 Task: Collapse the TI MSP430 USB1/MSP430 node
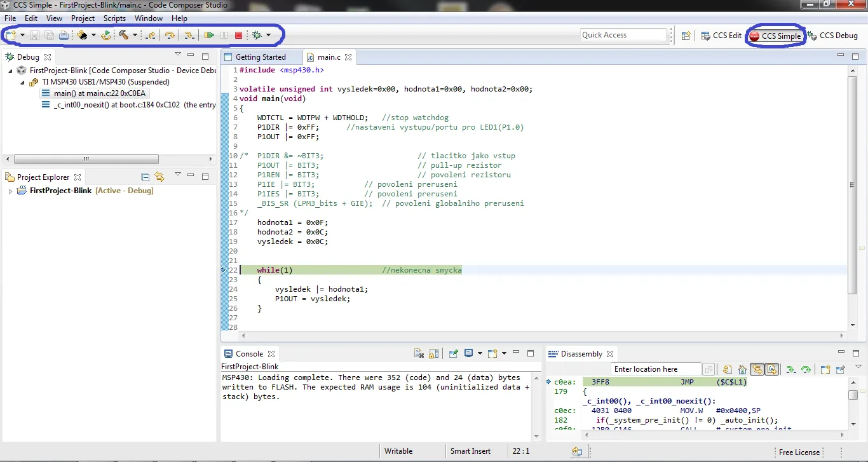(x=23, y=82)
